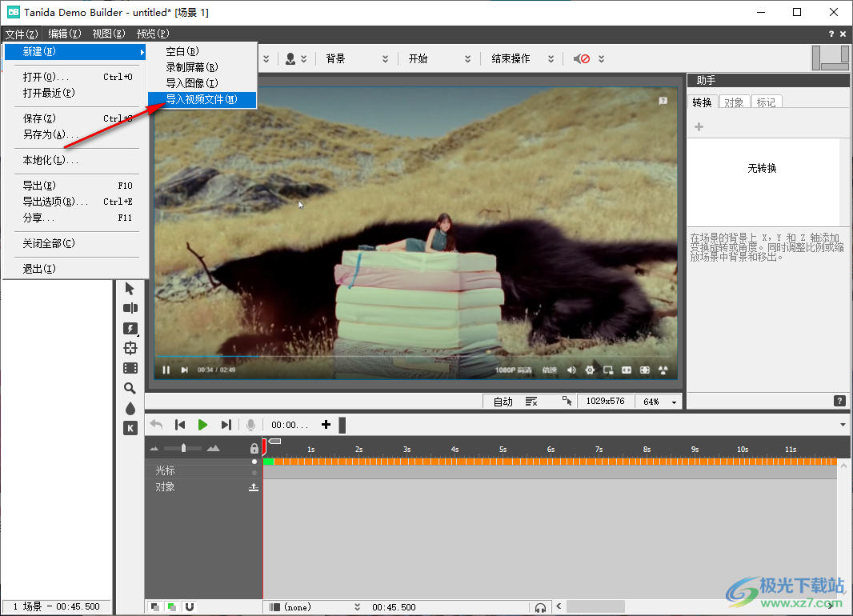Click the K keystroke tool icon
Viewport: 853px width, 616px height.
130,428
